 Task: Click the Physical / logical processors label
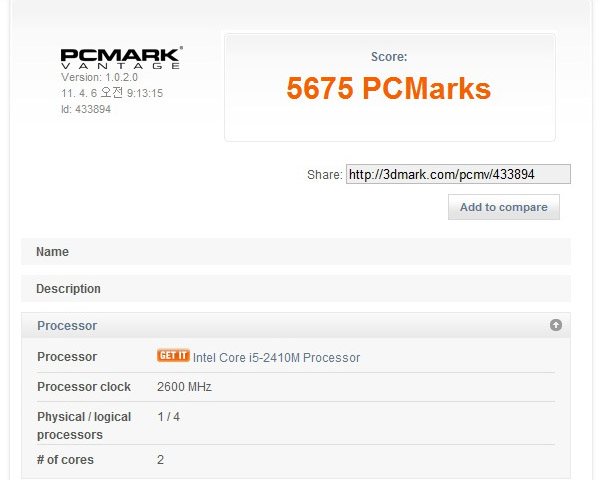84,426
